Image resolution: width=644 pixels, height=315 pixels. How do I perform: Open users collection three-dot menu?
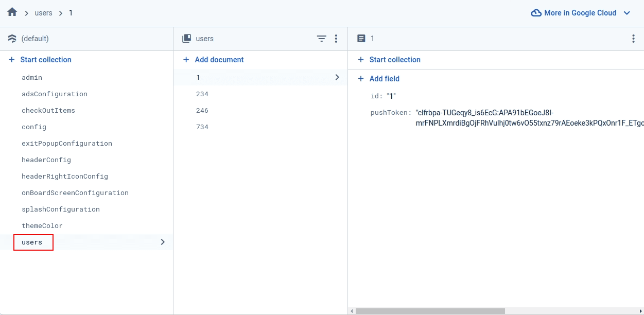(336, 39)
